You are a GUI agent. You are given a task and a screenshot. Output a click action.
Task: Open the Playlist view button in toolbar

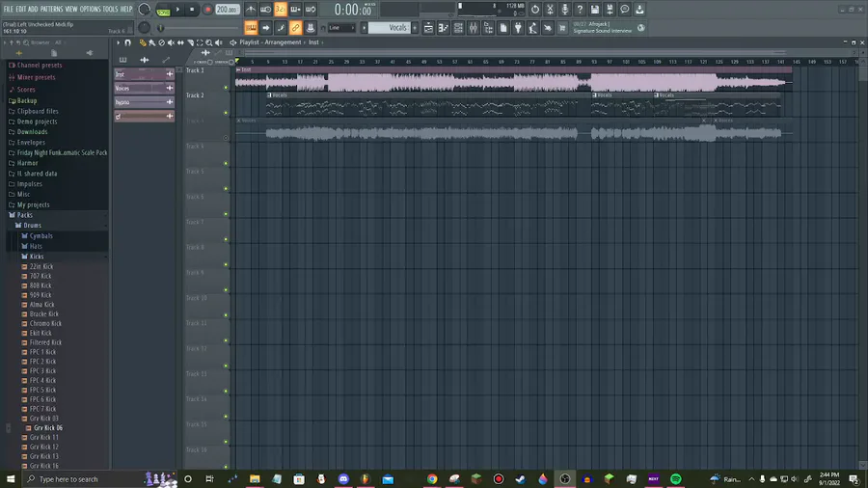pyautogui.click(x=428, y=28)
